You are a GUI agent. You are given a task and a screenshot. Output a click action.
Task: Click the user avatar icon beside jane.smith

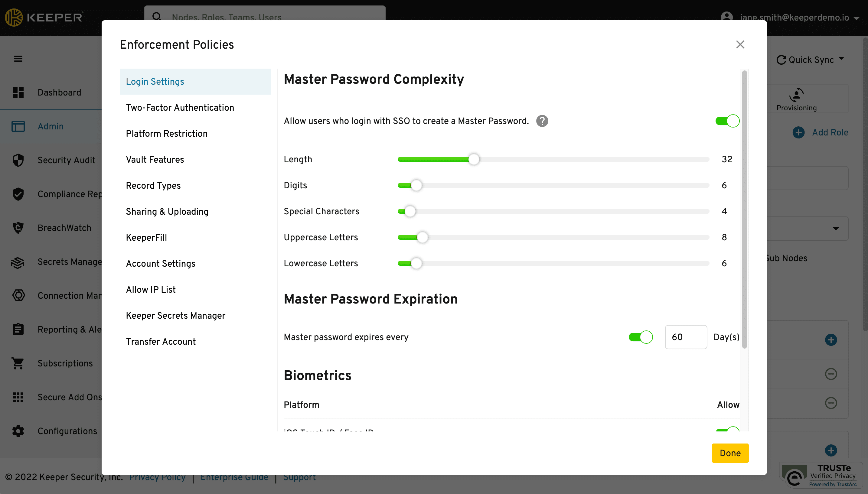pos(726,17)
